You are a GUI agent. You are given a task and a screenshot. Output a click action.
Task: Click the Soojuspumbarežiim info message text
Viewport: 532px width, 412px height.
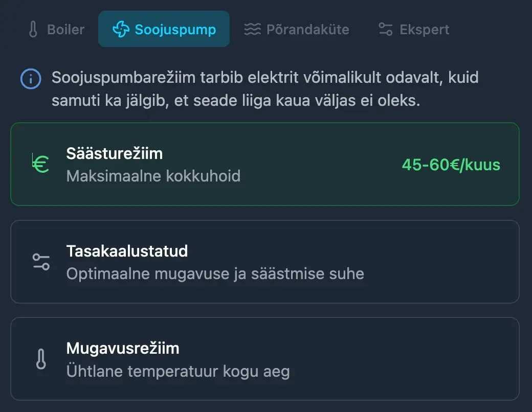[x=264, y=90]
